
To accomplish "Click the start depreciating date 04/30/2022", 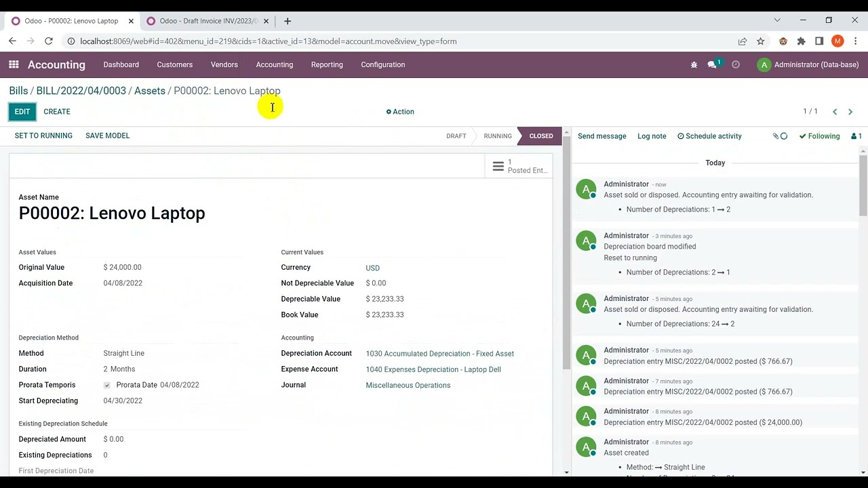I will 123,401.
